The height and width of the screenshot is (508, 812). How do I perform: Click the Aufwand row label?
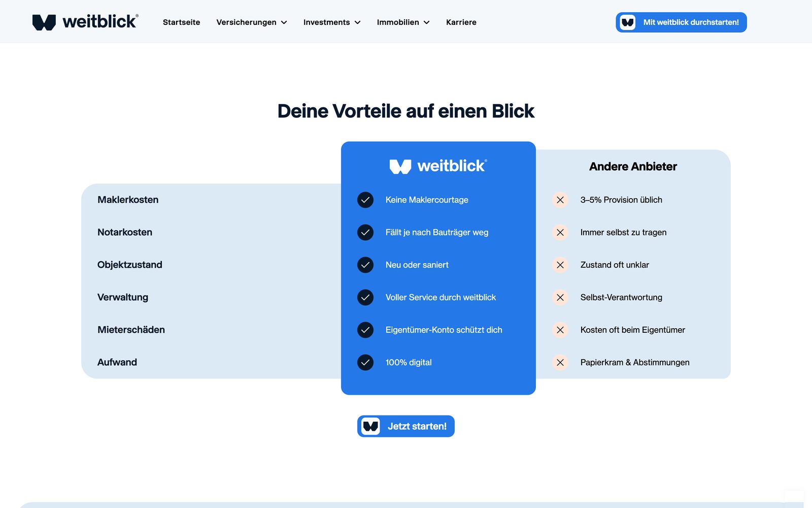[x=117, y=363]
